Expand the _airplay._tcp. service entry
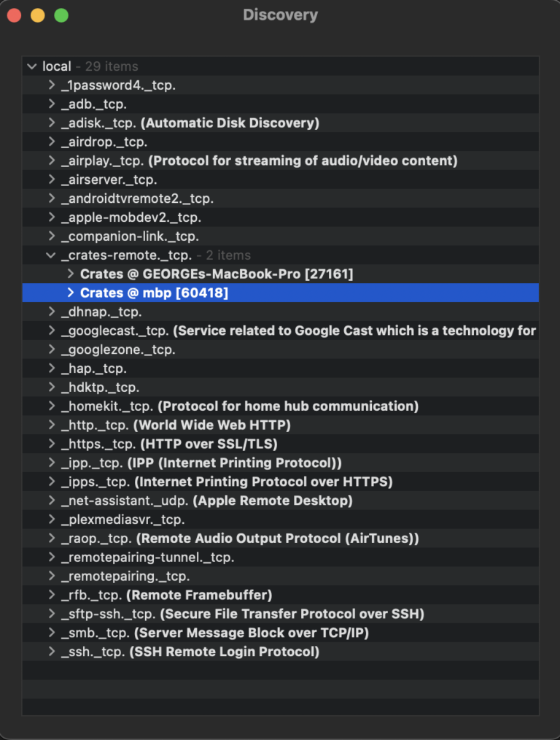The image size is (560, 740). click(51, 161)
